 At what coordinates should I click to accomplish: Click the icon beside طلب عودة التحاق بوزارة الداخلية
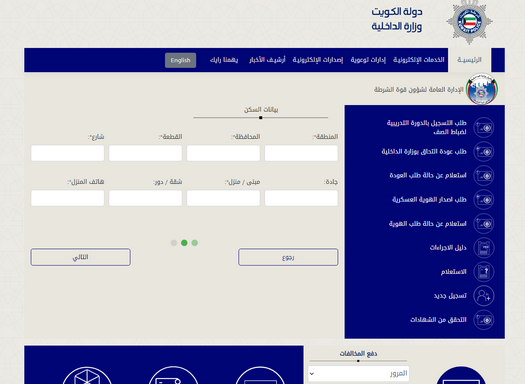tap(483, 152)
